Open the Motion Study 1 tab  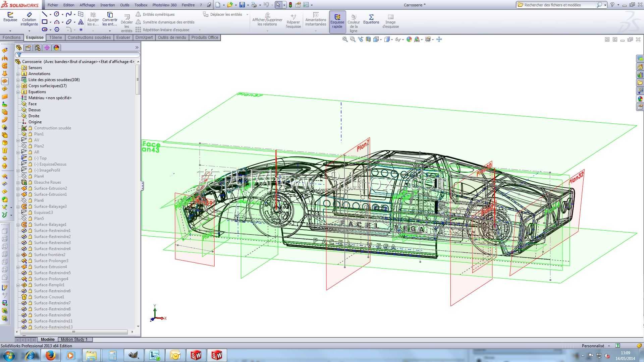coord(74,340)
